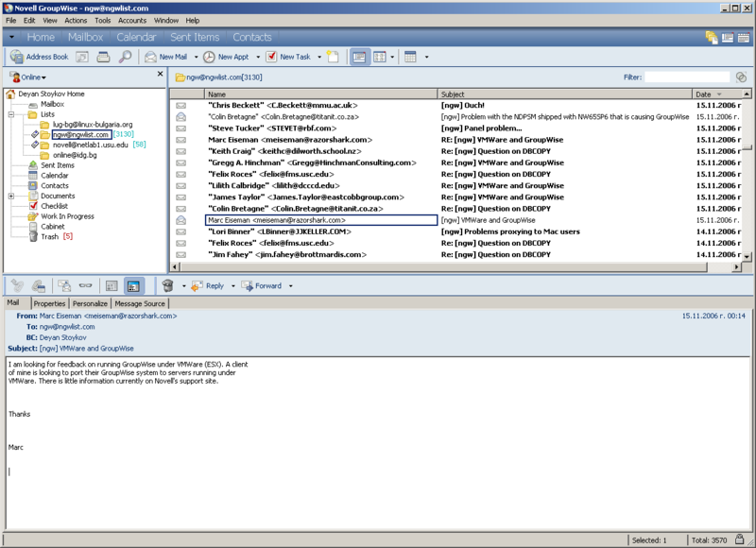This screenshot has width=756, height=548.
Task: Click the new note document icon
Action: (x=333, y=57)
